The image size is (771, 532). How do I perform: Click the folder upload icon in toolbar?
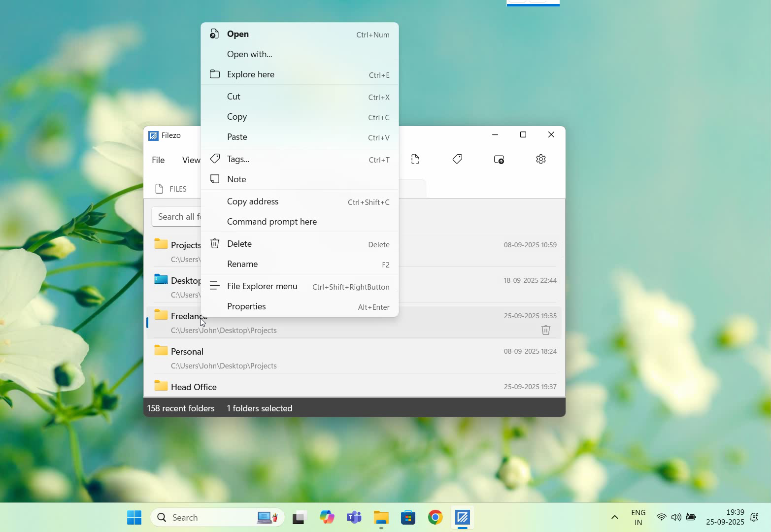click(x=499, y=159)
